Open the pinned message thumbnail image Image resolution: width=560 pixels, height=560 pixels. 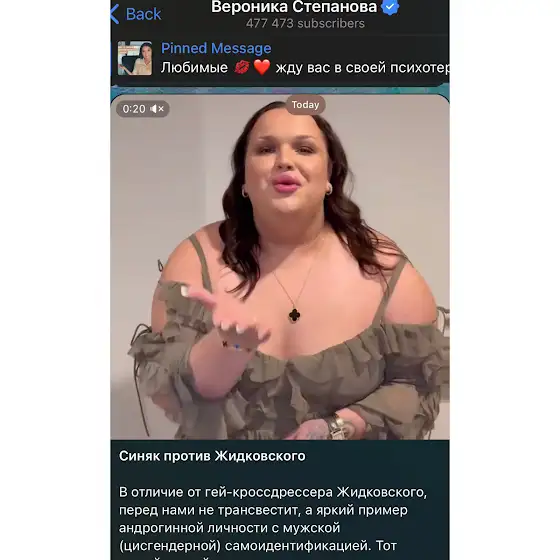[x=135, y=58]
